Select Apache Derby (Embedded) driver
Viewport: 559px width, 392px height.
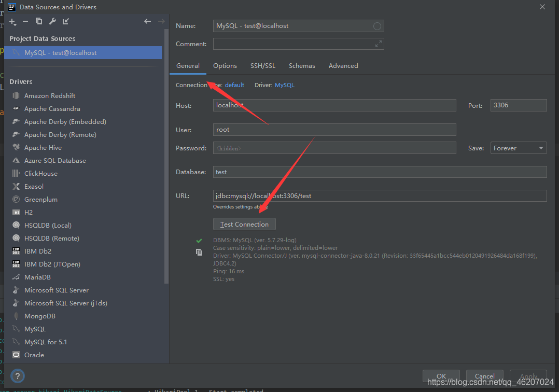point(65,121)
